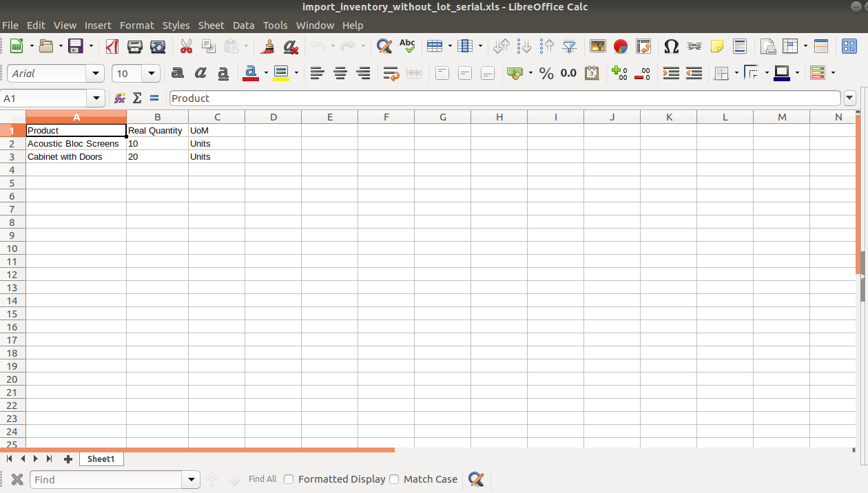This screenshot has width=868, height=493.
Task: Toggle the Wrap Text icon
Action: (391, 73)
